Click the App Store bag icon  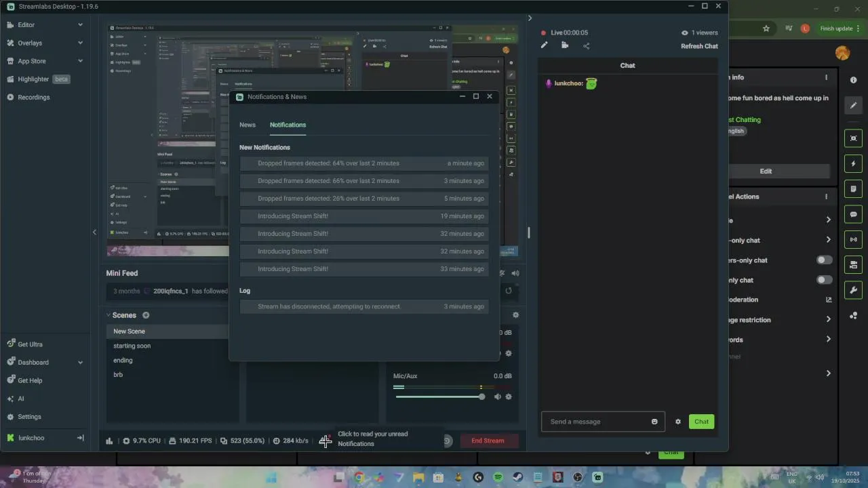(10, 61)
